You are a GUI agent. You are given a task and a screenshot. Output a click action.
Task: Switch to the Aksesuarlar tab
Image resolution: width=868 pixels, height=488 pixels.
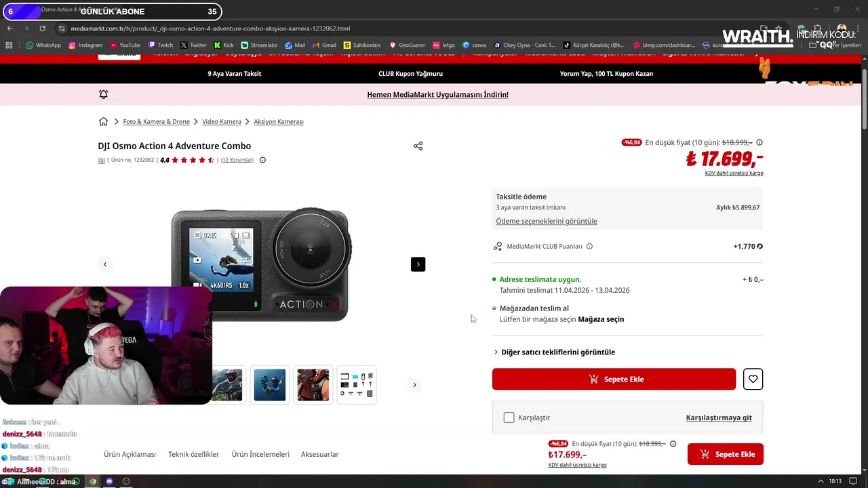pos(320,454)
